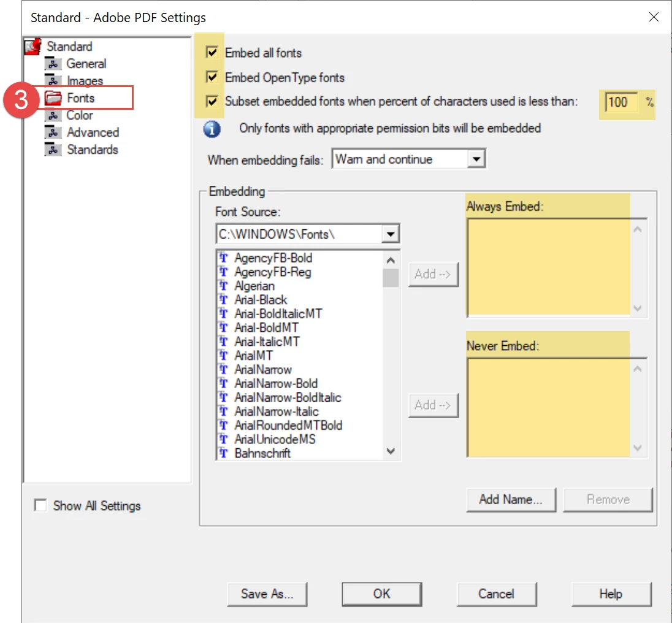Click Add button for Never Embed
The height and width of the screenshot is (623, 672).
pyautogui.click(x=433, y=405)
